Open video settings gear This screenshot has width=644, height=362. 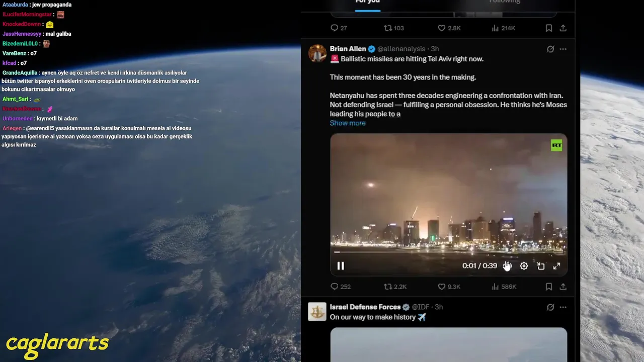click(x=524, y=266)
